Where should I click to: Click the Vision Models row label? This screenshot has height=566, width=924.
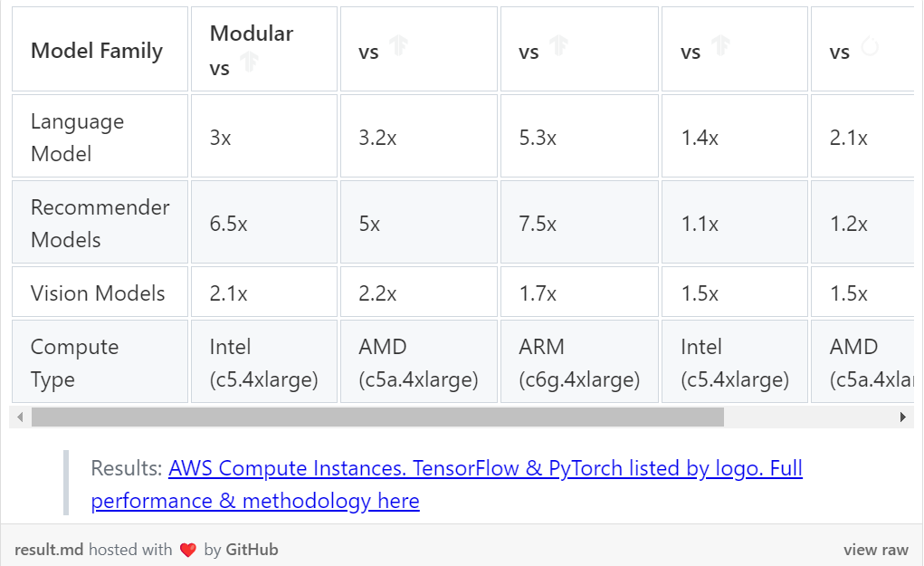pos(100,292)
